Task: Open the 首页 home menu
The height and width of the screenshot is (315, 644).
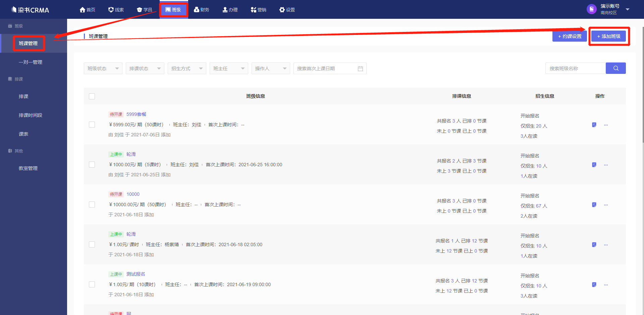Action: click(88, 10)
